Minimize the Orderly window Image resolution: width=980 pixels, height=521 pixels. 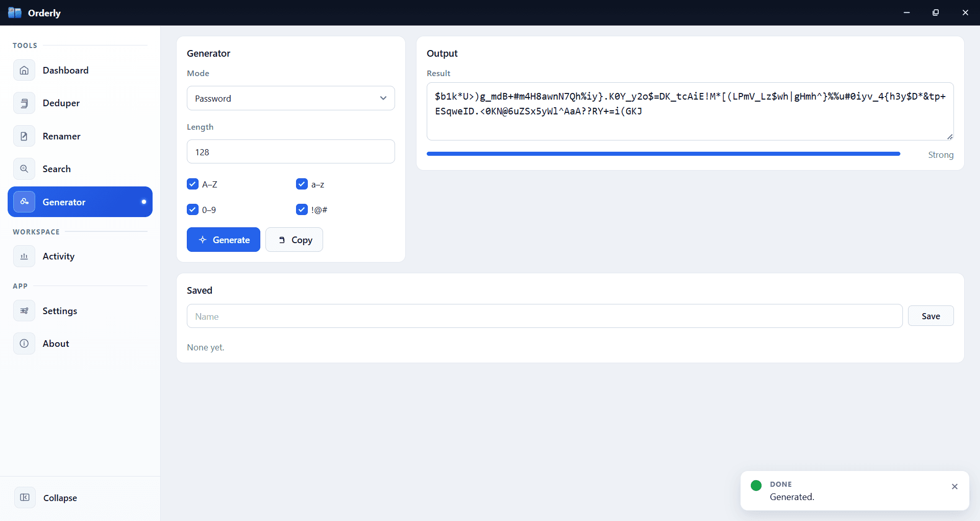[x=906, y=13]
